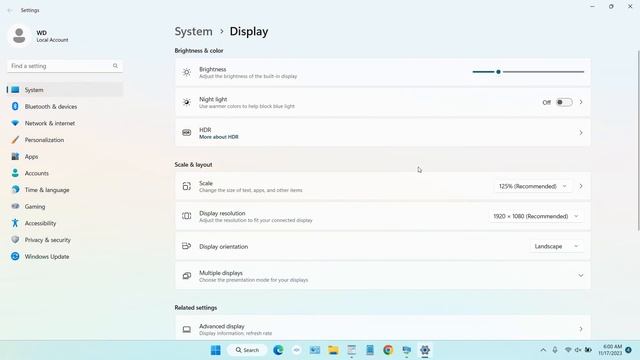This screenshot has width=640, height=360.
Task: Go to Time & language settings
Action: (64, 190)
